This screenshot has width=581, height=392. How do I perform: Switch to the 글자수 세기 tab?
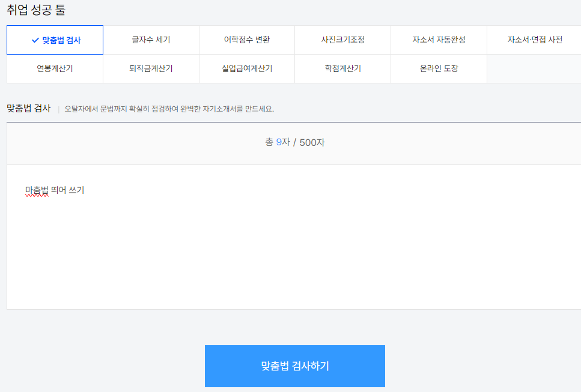(151, 40)
